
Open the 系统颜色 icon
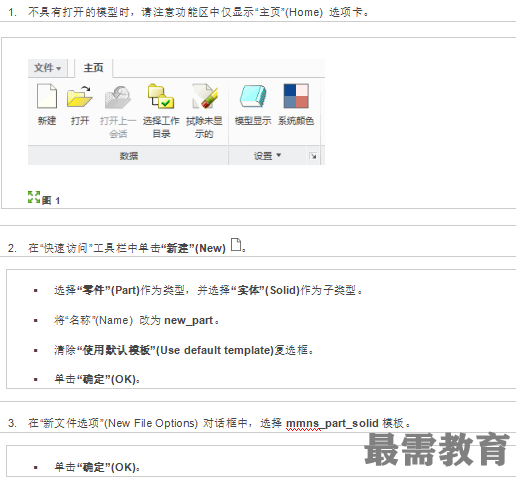[296, 96]
